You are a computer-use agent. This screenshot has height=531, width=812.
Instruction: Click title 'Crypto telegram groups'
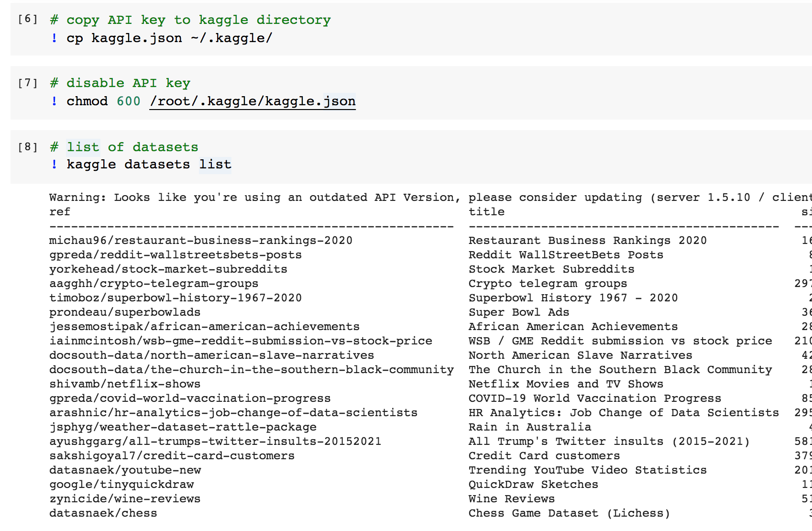548,283
